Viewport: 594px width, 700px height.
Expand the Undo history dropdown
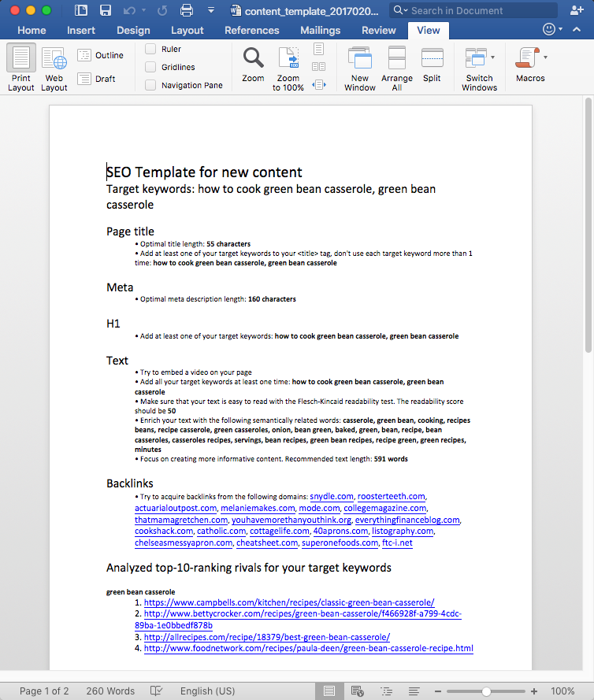[x=143, y=10]
